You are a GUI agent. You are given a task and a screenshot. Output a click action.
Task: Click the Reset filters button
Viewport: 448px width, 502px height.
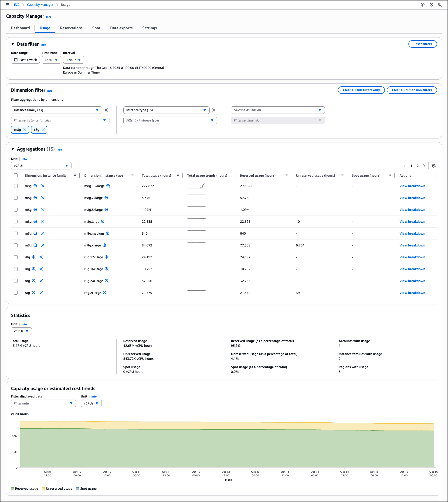point(422,44)
